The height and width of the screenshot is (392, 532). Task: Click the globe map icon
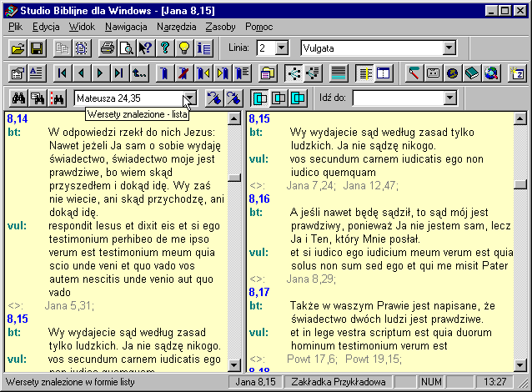click(452, 73)
